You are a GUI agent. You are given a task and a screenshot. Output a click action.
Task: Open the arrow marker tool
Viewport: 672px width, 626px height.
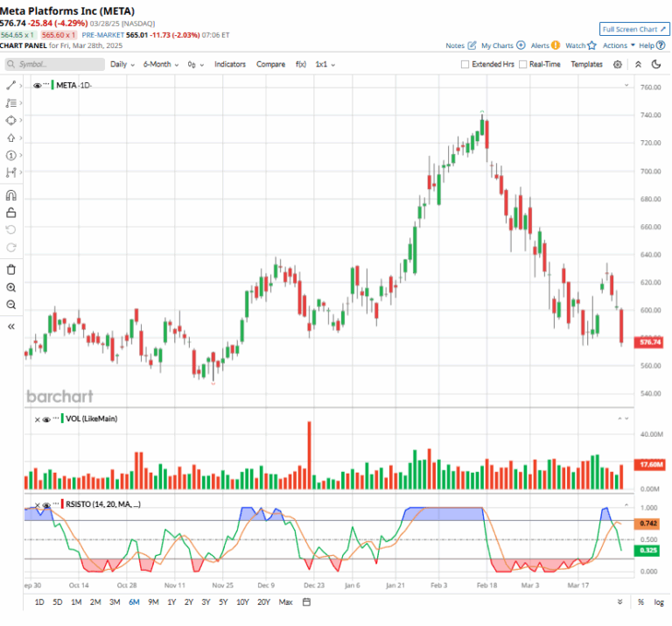tap(10, 137)
